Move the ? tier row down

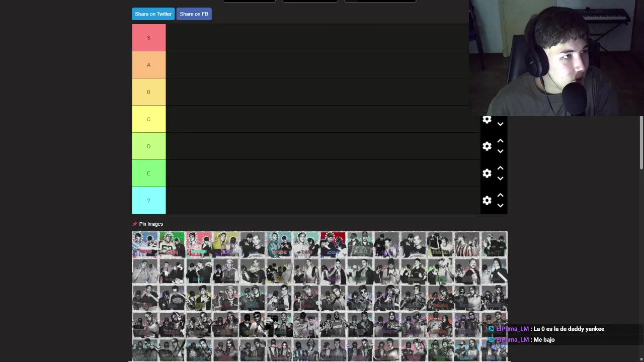pyautogui.click(x=500, y=205)
